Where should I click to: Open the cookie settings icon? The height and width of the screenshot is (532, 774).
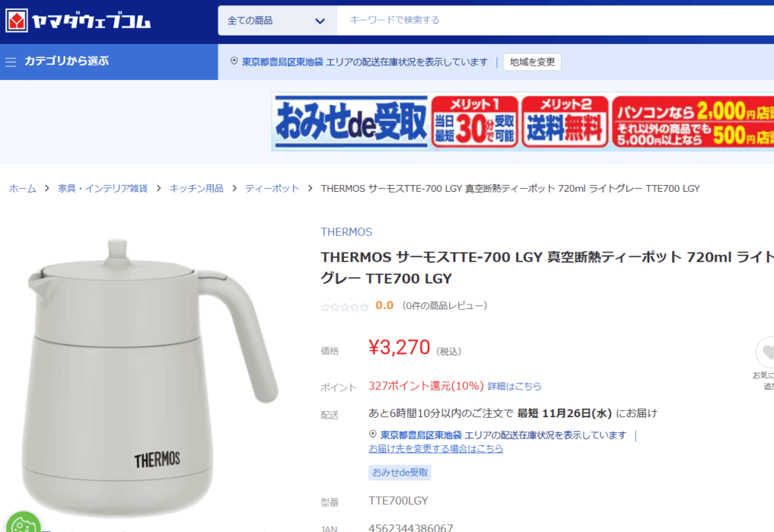(23, 523)
